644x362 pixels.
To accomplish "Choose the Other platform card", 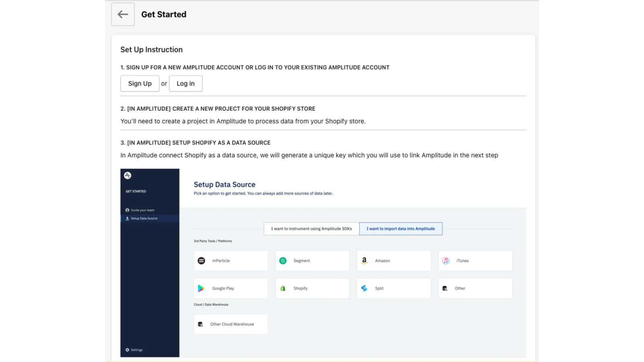I will [x=475, y=288].
